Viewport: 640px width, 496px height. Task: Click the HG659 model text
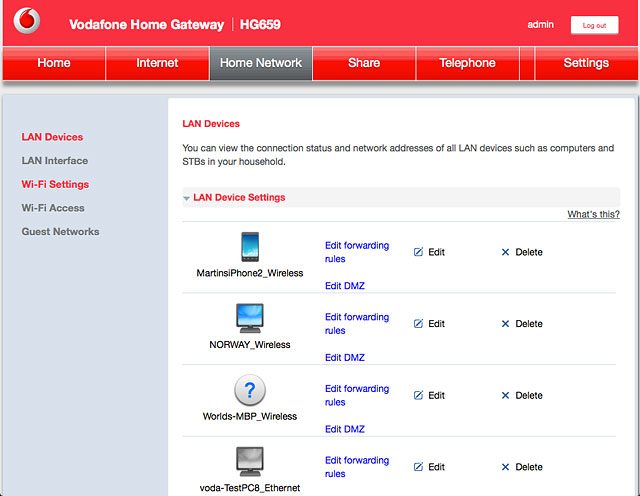click(x=260, y=24)
